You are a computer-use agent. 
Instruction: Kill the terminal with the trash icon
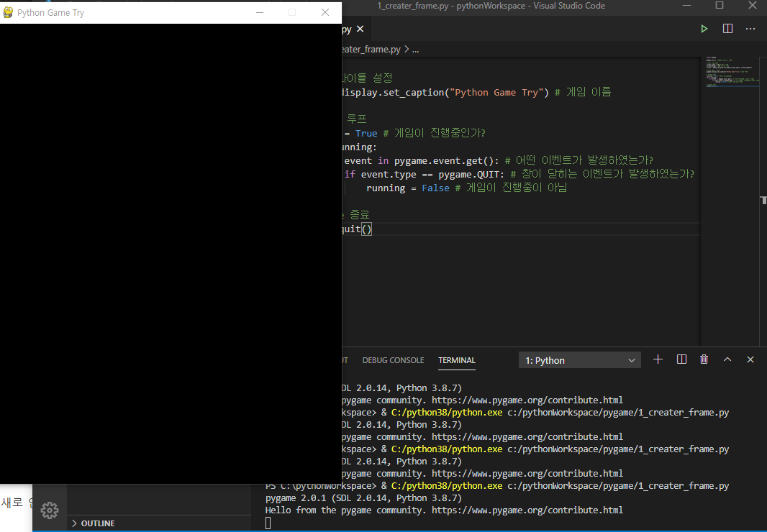point(704,359)
